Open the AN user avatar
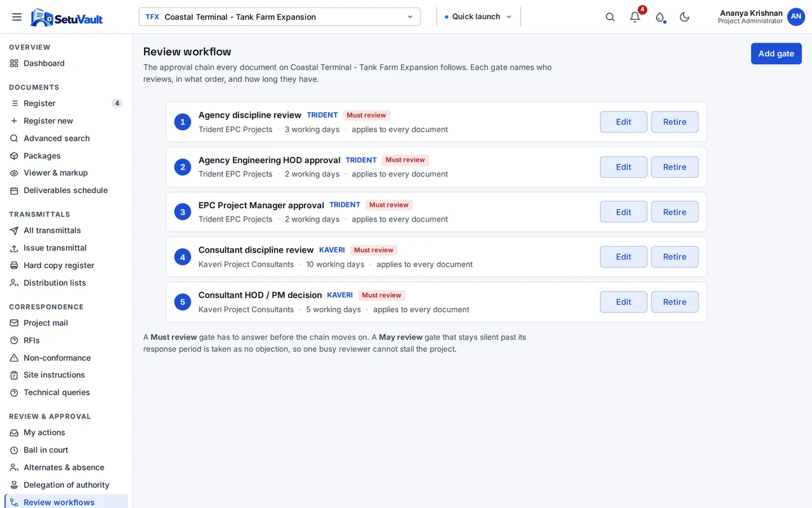 (796, 17)
